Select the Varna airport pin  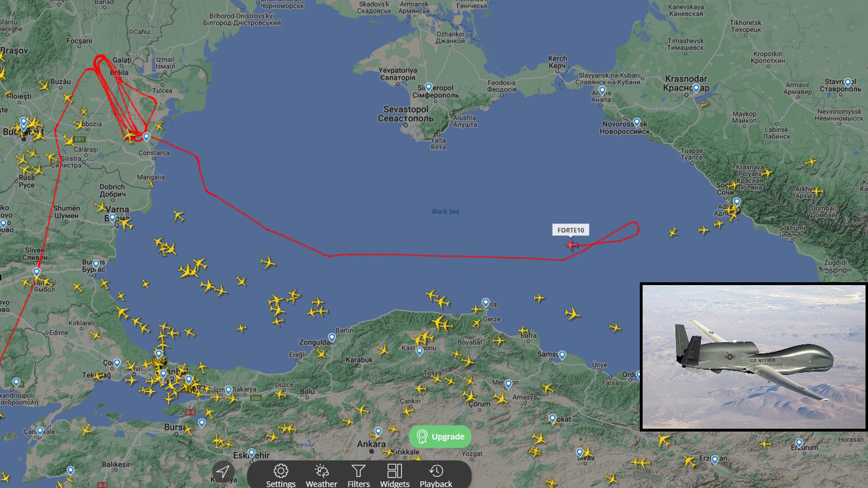pyautogui.click(x=112, y=218)
